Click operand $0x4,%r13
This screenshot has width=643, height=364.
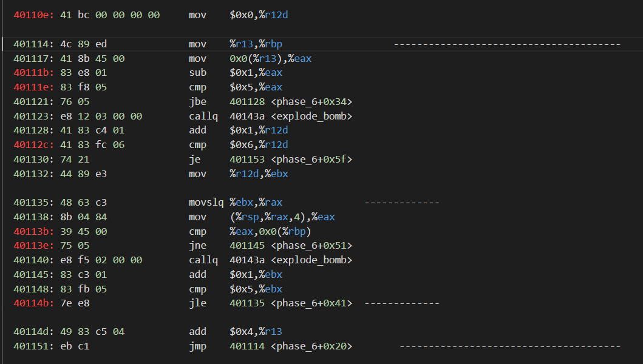click(x=256, y=332)
